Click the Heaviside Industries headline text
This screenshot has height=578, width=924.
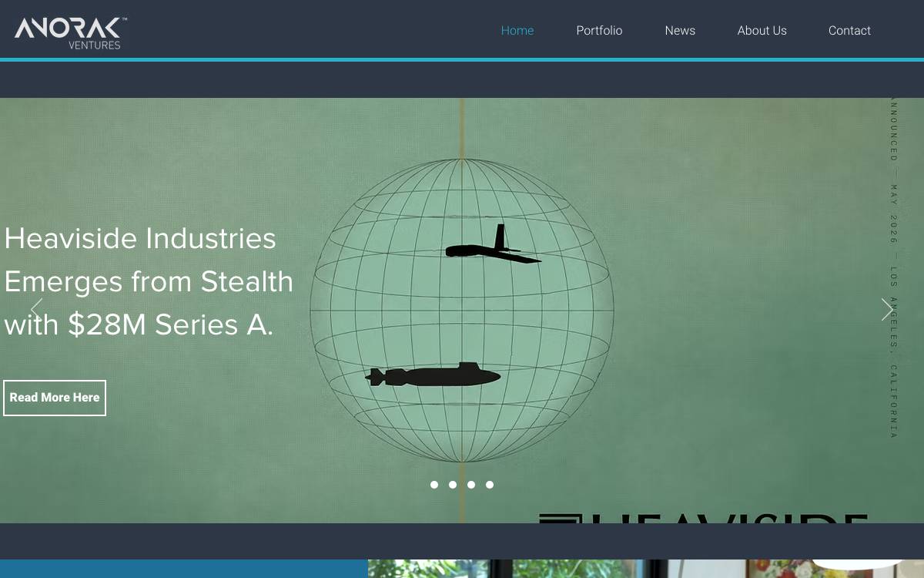pyautogui.click(x=149, y=281)
